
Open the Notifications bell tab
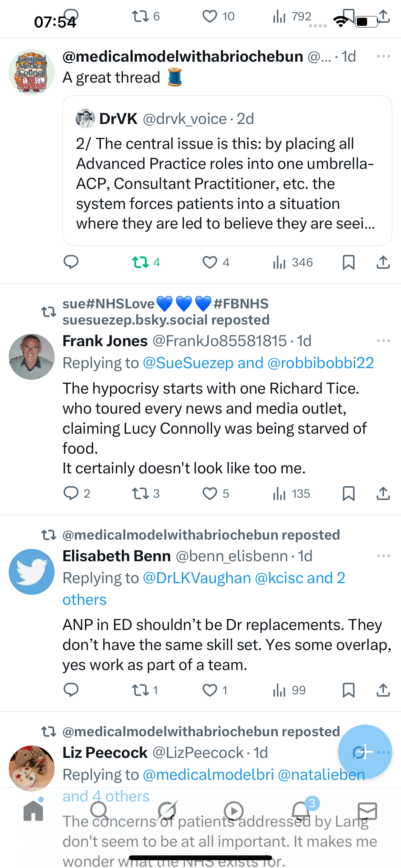(x=301, y=811)
